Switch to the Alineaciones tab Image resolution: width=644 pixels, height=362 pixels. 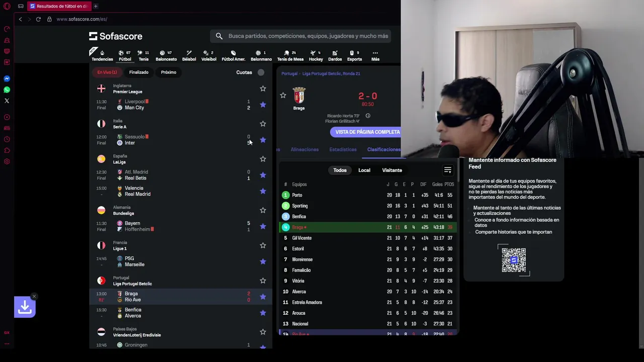[x=304, y=149]
